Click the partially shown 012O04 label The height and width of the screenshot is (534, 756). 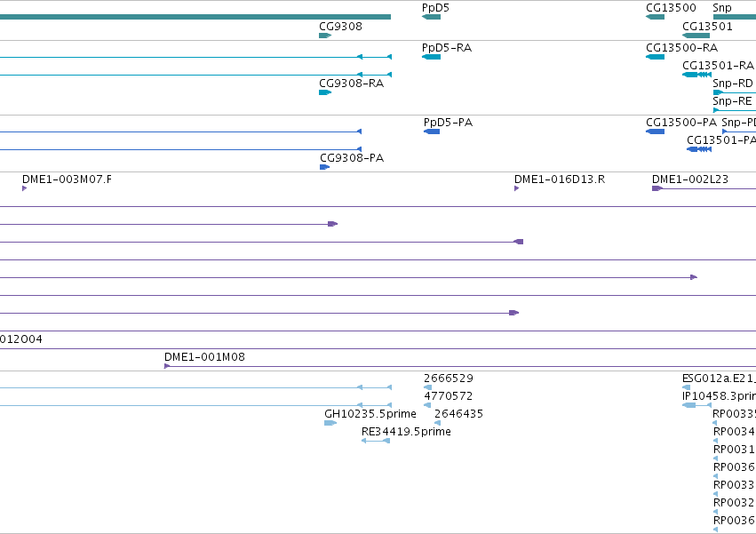20,339
